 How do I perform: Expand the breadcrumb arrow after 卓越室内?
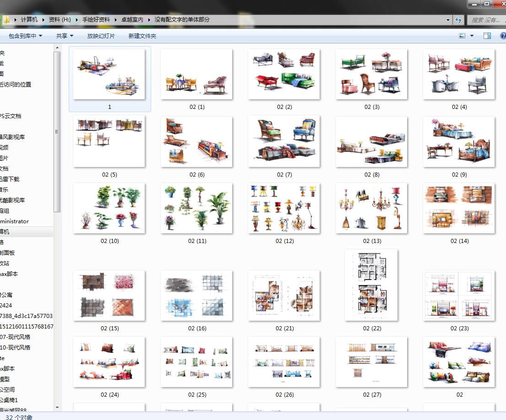(x=149, y=20)
